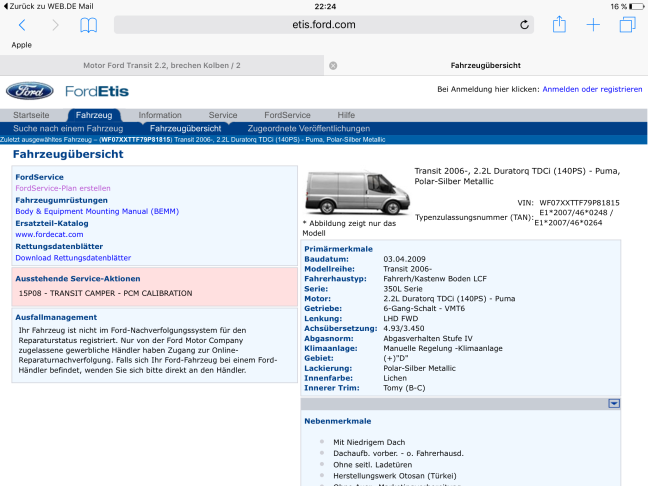Show all open tabs overview icon
Viewport: 648px width, 486px height.
[x=627, y=25]
